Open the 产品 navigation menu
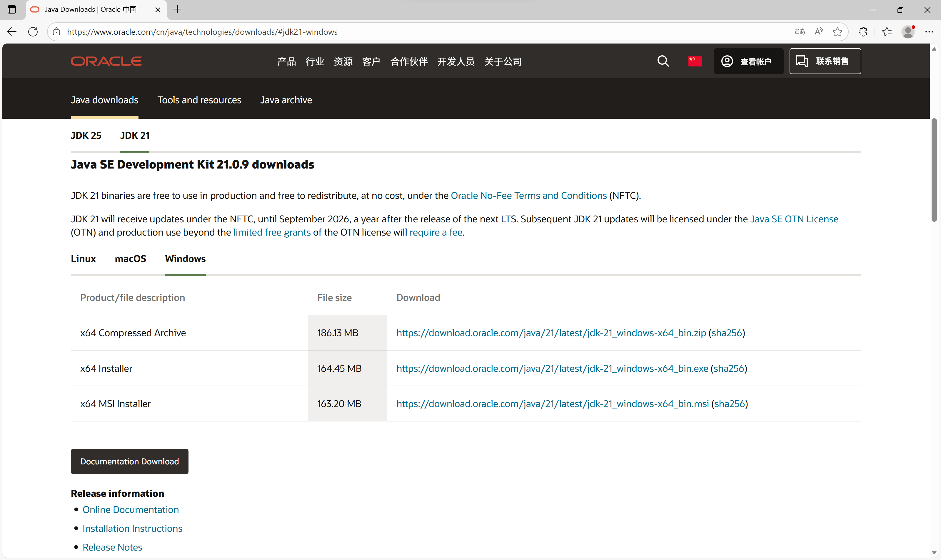 (x=286, y=61)
